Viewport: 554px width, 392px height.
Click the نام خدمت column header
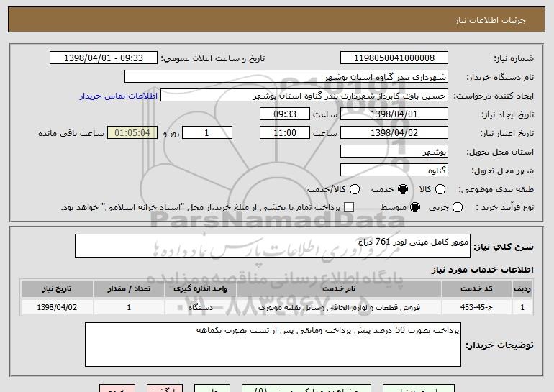click(339, 289)
